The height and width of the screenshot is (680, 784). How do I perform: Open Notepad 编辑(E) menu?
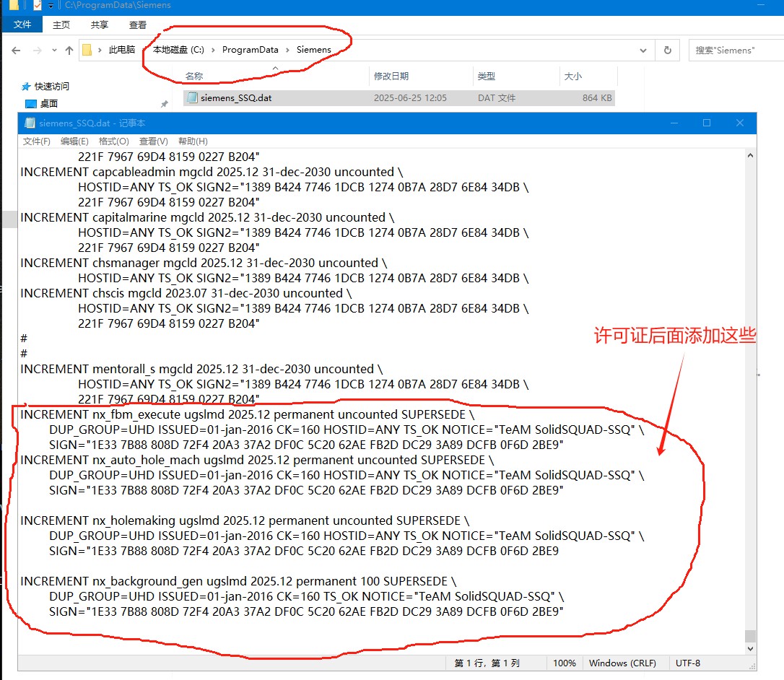coord(74,141)
